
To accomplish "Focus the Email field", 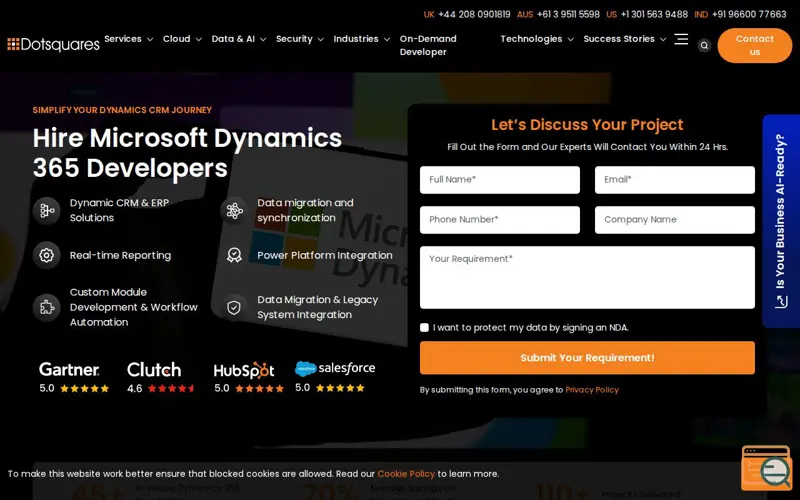I will point(675,180).
